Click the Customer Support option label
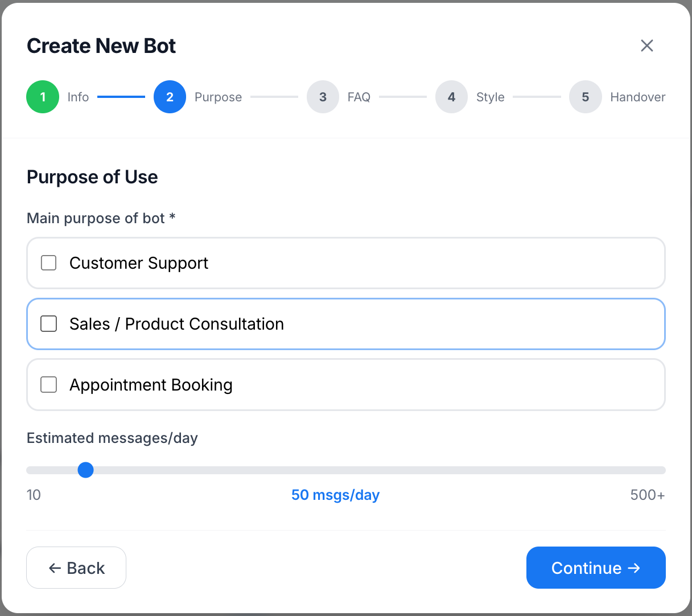692x616 pixels. [x=139, y=263]
